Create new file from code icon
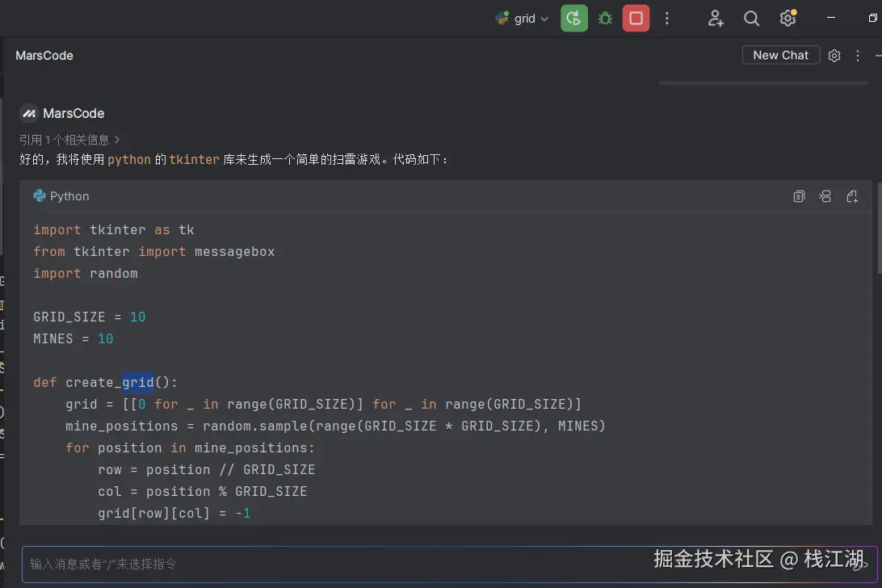This screenshot has width=882, height=588. point(851,196)
